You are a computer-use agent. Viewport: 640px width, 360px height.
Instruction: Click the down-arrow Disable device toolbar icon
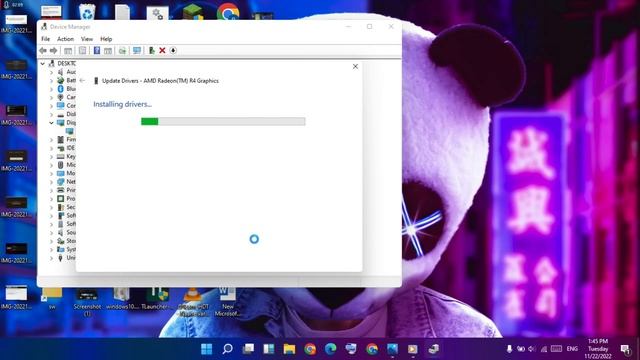tap(173, 51)
